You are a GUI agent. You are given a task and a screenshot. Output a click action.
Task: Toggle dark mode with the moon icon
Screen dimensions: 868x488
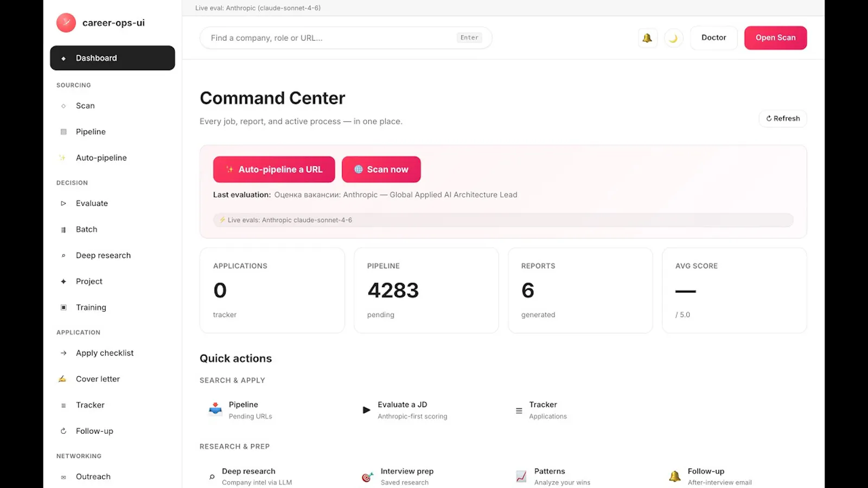coord(673,38)
